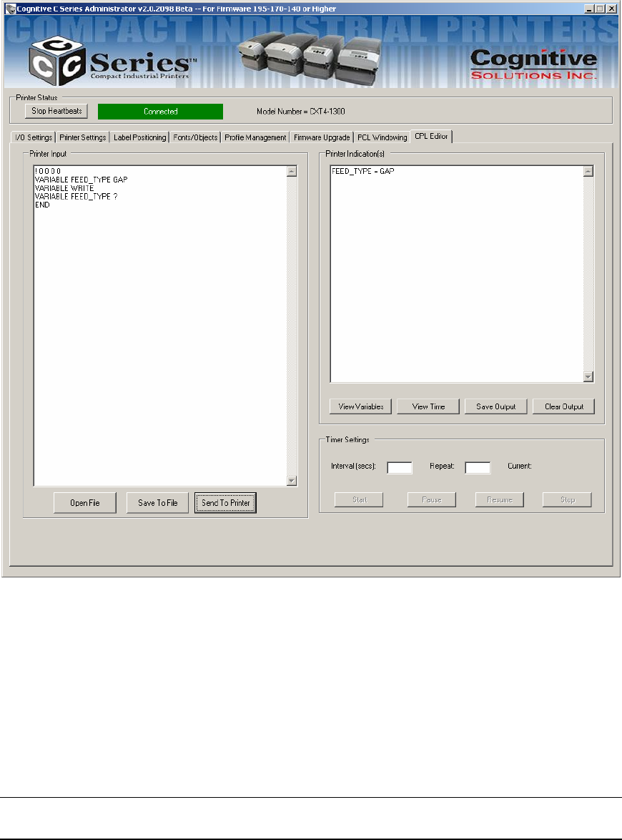Click the "VARIABLE FEED_TYPE GAP" line
This screenshot has width=622, height=840.
point(82,180)
